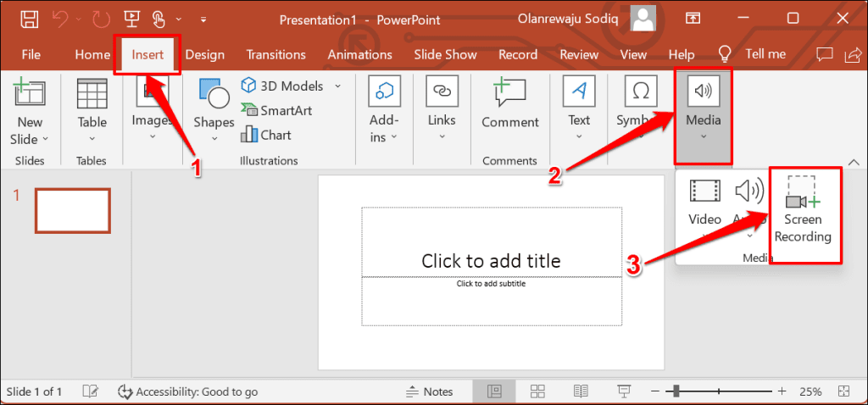This screenshot has width=868, height=405.
Task: Open Accessibility: Good to go checker
Action: [187, 391]
